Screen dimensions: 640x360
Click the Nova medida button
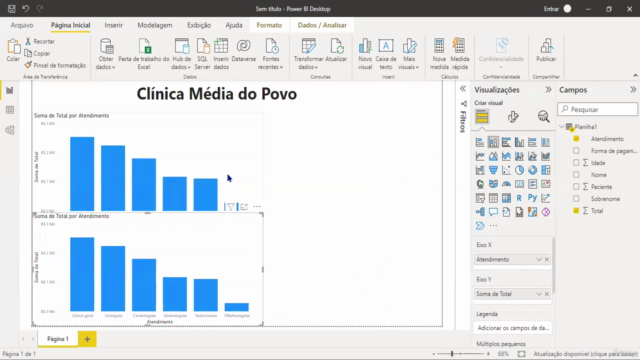(x=439, y=53)
